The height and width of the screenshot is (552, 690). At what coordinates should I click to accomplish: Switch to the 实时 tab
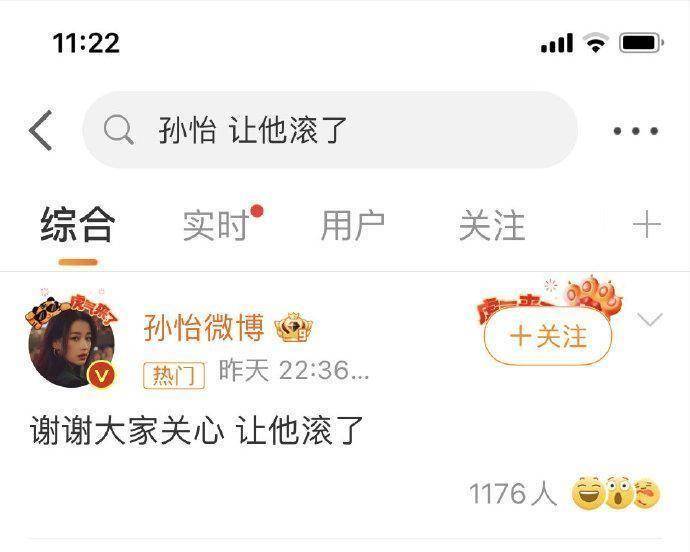(x=216, y=225)
